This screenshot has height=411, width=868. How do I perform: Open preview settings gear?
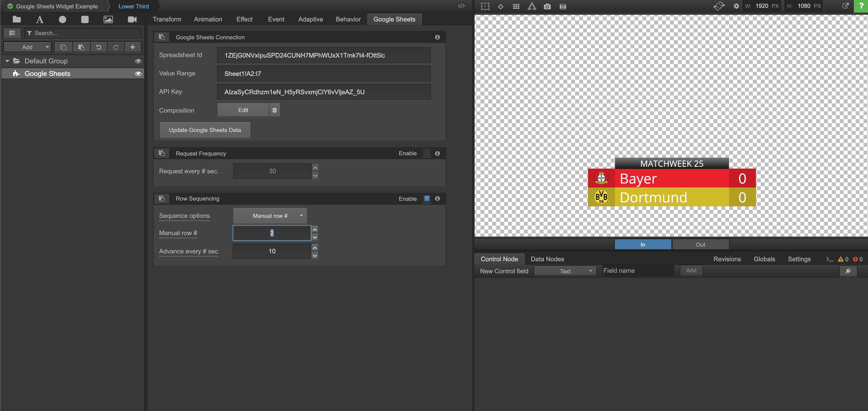(736, 6)
